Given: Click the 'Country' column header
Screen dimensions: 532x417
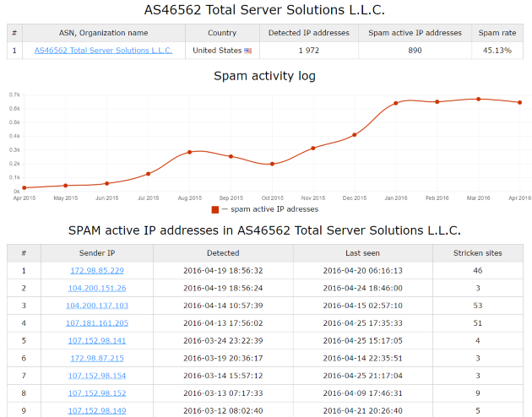Looking at the screenshot, I should pyautogui.click(x=222, y=33).
